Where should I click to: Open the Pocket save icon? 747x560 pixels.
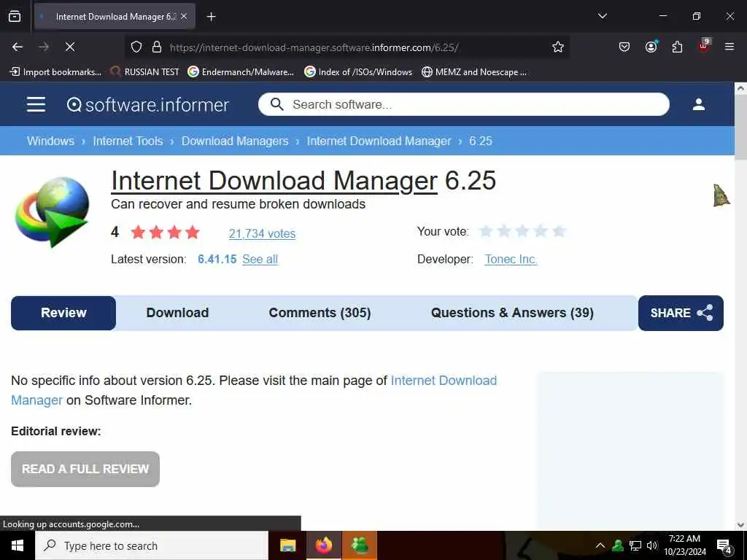(624, 47)
